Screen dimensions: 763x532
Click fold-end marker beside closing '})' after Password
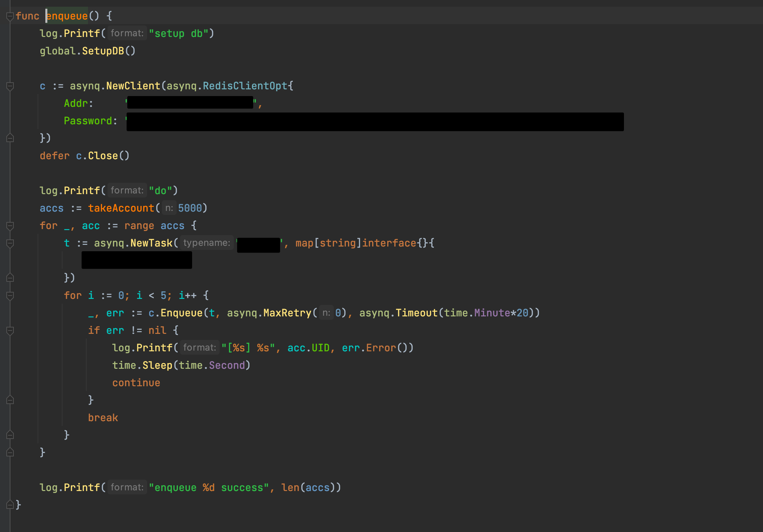(x=10, y=138)
